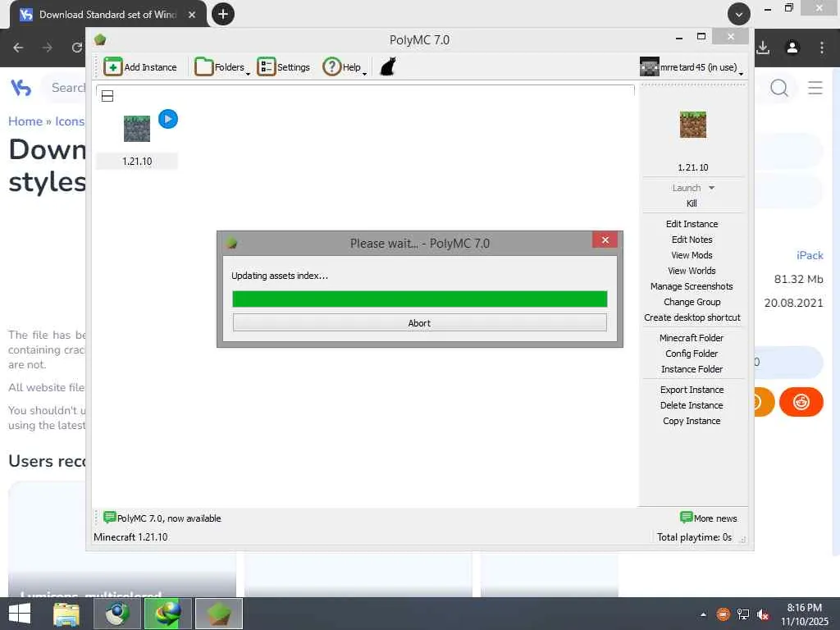Click Copy Instance
Viewport: 840px width, 630px height.
[x=692, y=421]
